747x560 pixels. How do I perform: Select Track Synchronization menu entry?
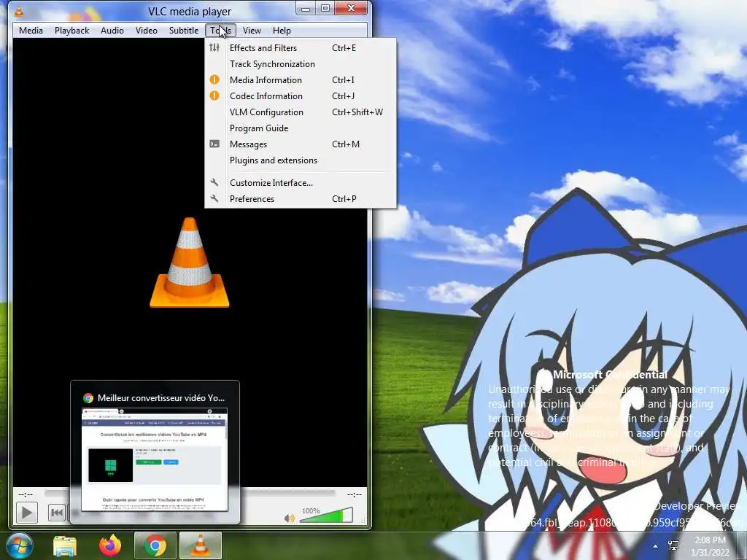coord(300,64)
